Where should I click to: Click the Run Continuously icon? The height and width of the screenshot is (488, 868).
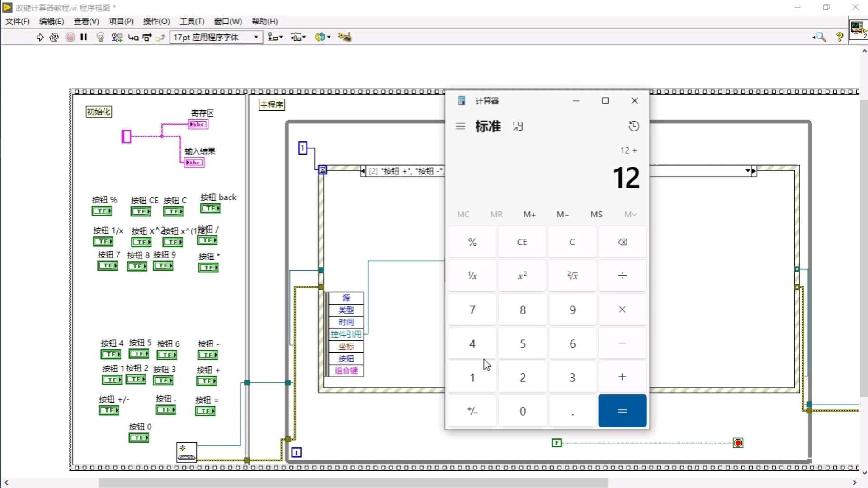(54, 37)
